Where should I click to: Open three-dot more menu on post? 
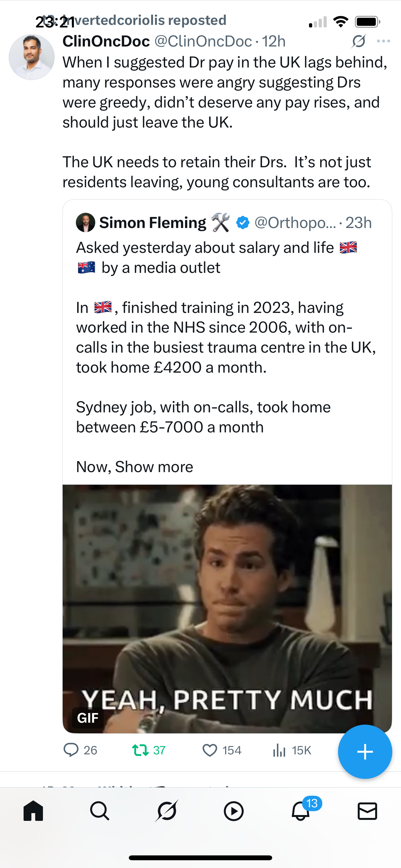click(x=384, y=41)
